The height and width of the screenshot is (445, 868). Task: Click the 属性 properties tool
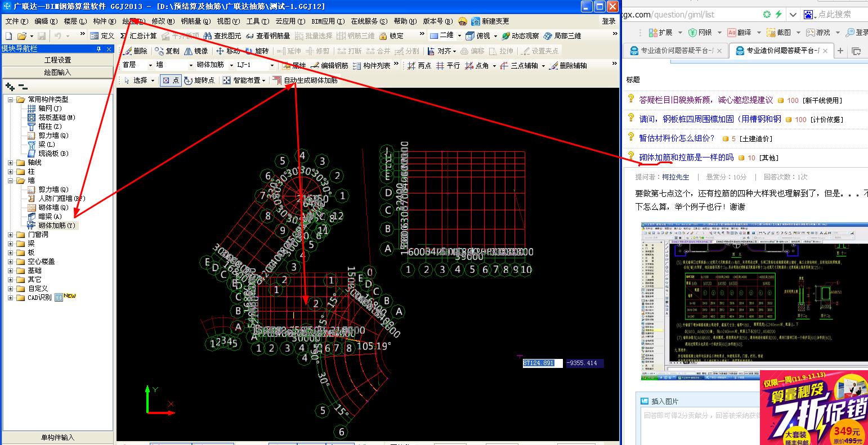294,65
